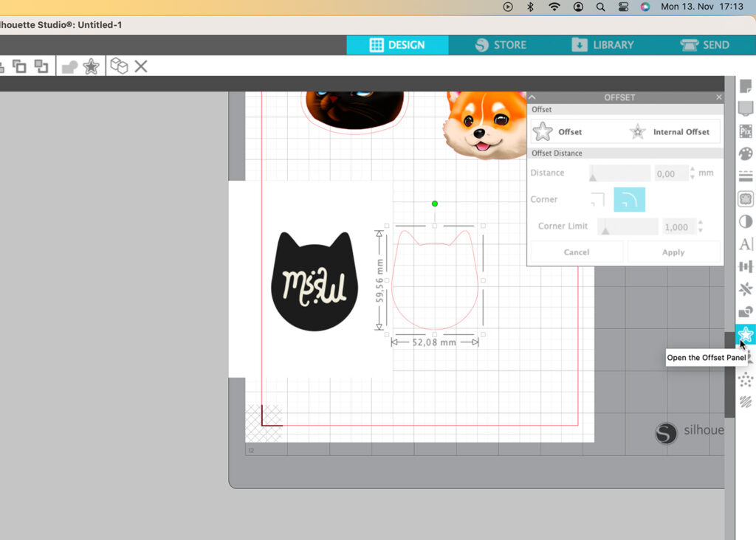Open the Line Style panel icon
Image resolution: width=756 pixels, height=540 pixels.
[x=746, y=176]
